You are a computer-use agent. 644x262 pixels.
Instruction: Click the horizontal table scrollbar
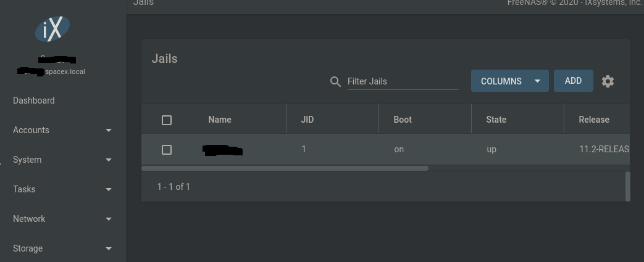point(285,168)
